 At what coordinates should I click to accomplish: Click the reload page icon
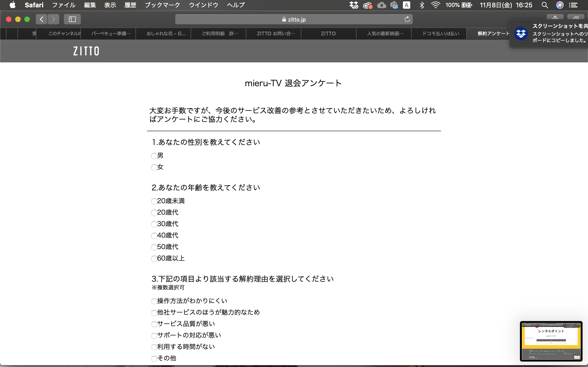click(407, 19)
